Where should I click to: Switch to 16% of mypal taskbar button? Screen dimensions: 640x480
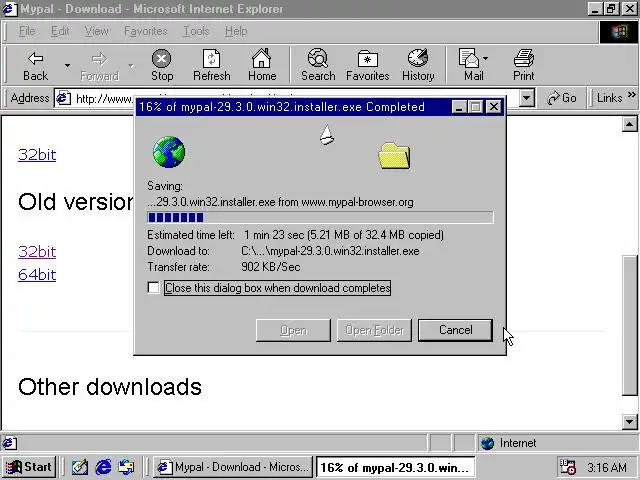396,467
